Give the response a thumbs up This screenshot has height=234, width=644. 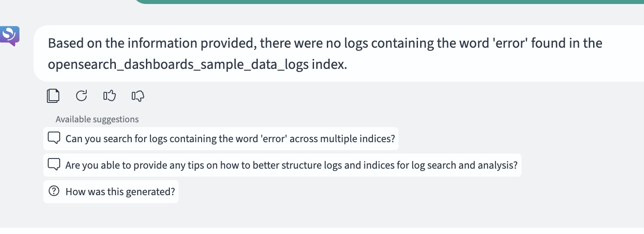109,95
